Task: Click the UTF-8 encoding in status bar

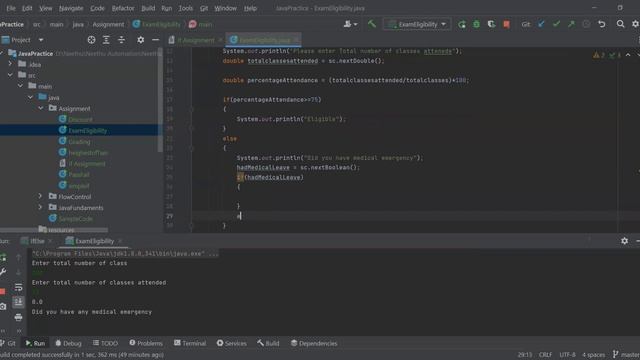Action: point(567,355)
